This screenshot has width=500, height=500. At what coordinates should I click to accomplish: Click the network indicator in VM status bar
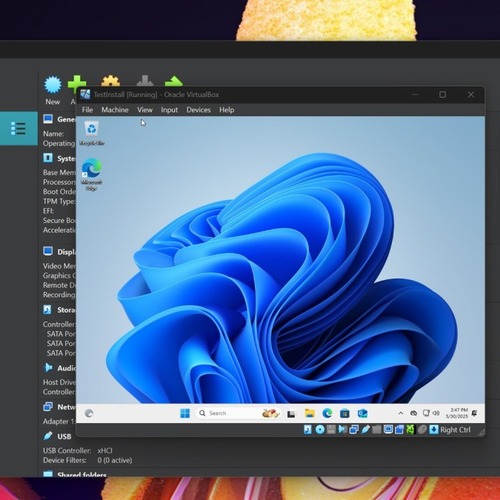coord(354,430)
